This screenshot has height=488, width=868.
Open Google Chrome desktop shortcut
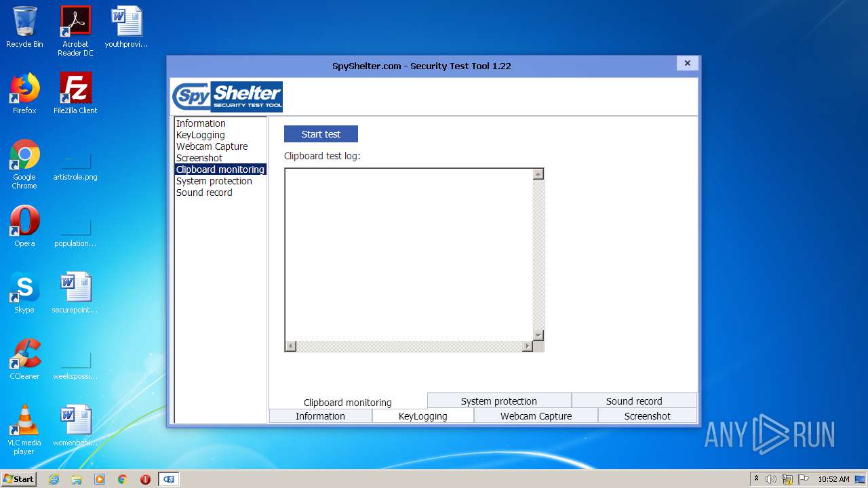pos(24,164)
